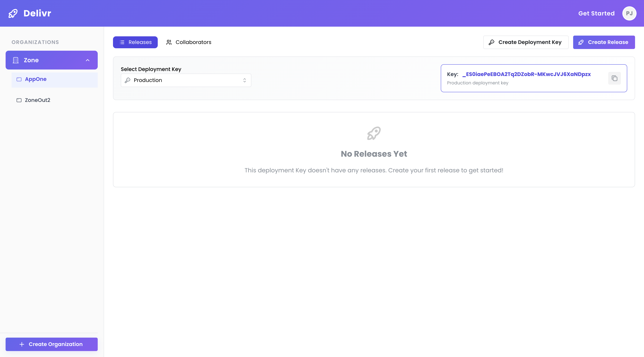Screen dimensions: 644x357
Task: Click the building icon next to Zone
Action: [15, 60]
